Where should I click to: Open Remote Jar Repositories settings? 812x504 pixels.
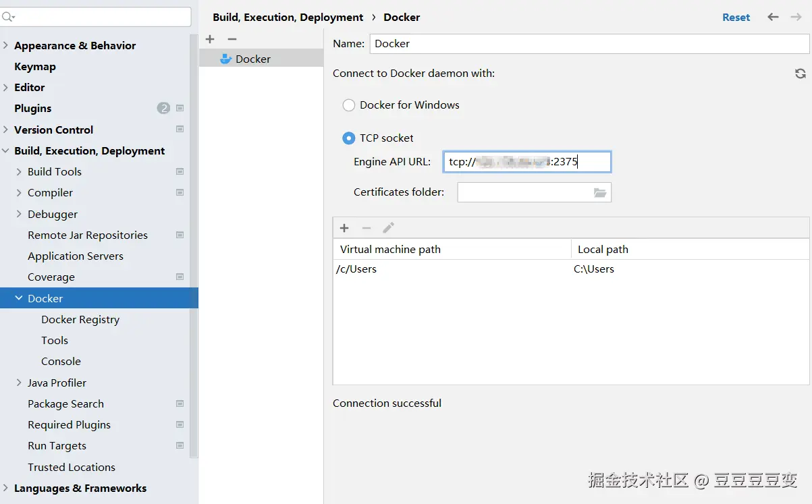pyautogui.click(x=88, y=235)
